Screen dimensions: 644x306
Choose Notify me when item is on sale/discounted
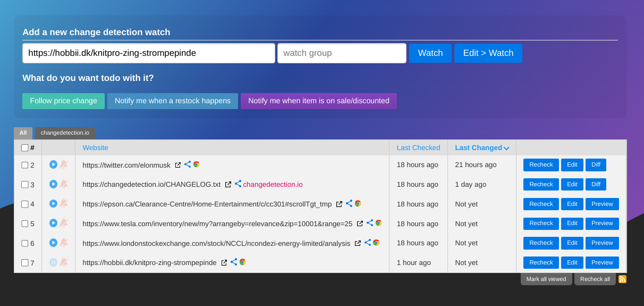click(x=319, y=101)
